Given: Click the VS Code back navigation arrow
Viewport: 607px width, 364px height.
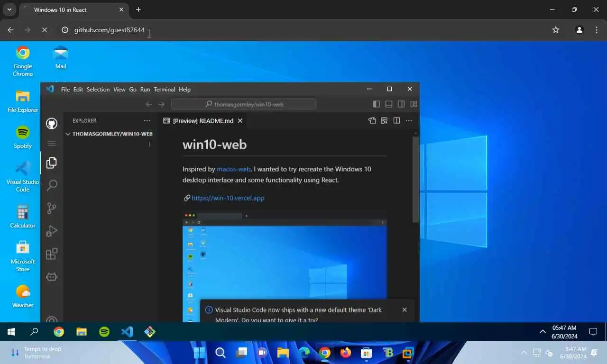Looking at the screenshot, I should pyautogui.click(x=149, y=104).
